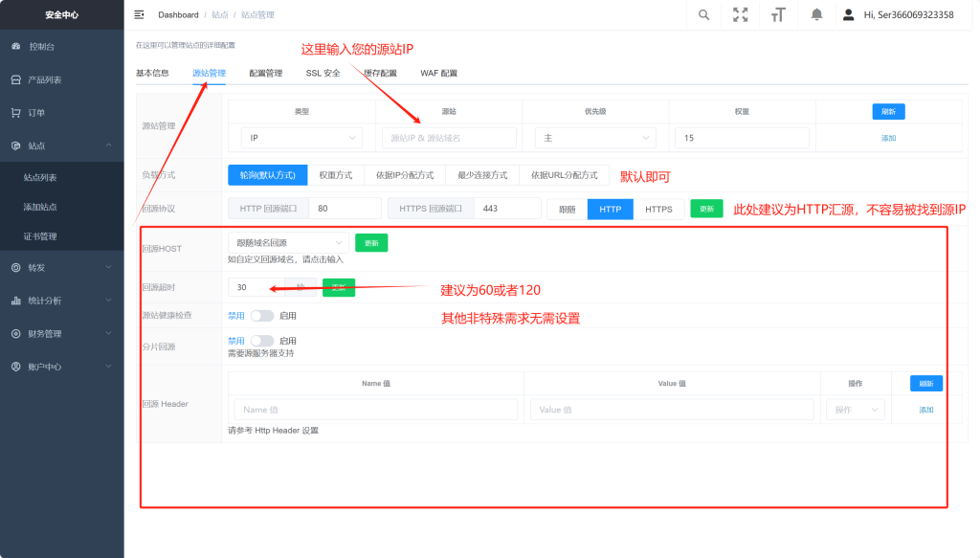Click the green 更新 button beside HTTPS
Image resolution: width=980 pixels, height=558 pixels.
706,209
